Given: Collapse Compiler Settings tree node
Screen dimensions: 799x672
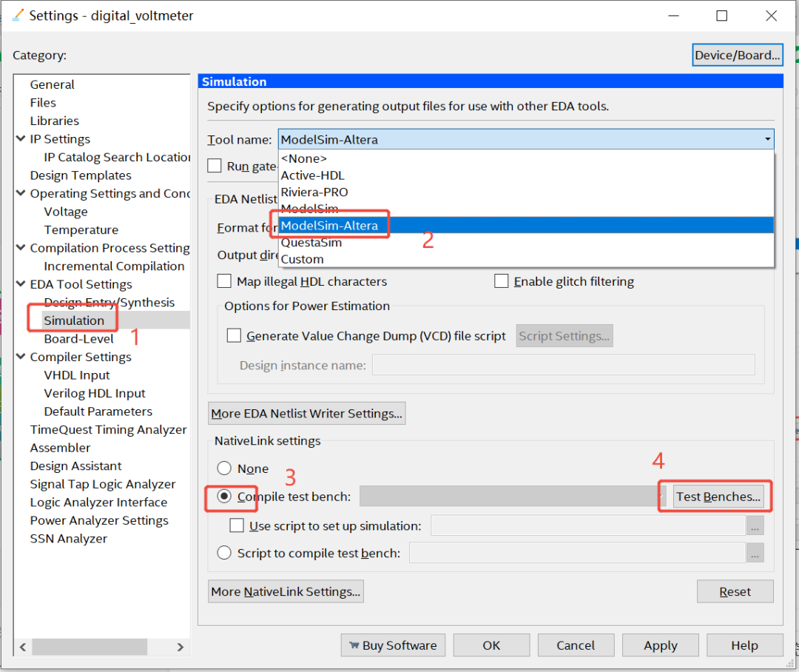Looking at the screenshot, I should 21,357.
